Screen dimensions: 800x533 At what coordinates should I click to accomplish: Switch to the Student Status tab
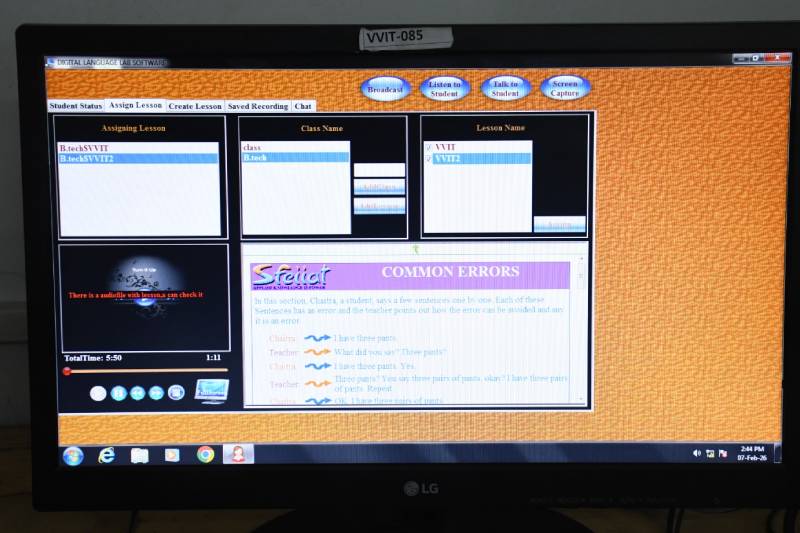coord(76,106)
